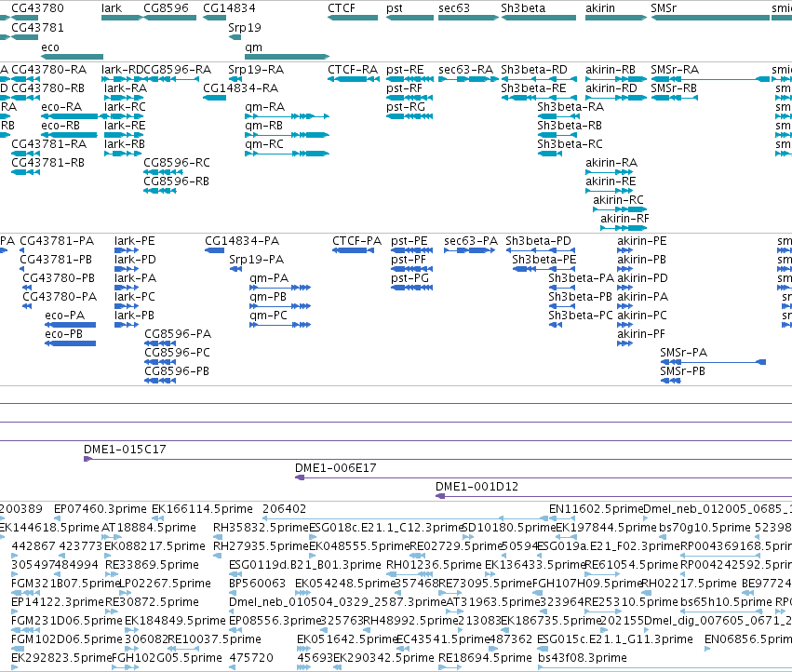Click the SMSr gene label

click(x=664, y=8)
